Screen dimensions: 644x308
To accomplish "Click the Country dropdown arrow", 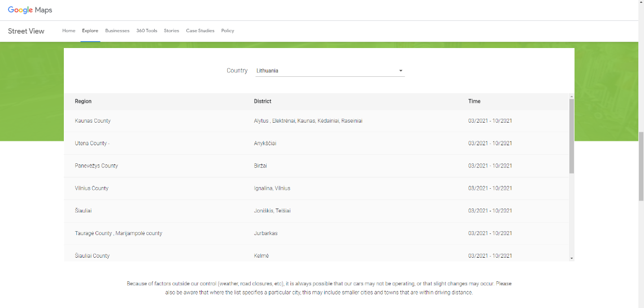I will [x=401, y=71].
